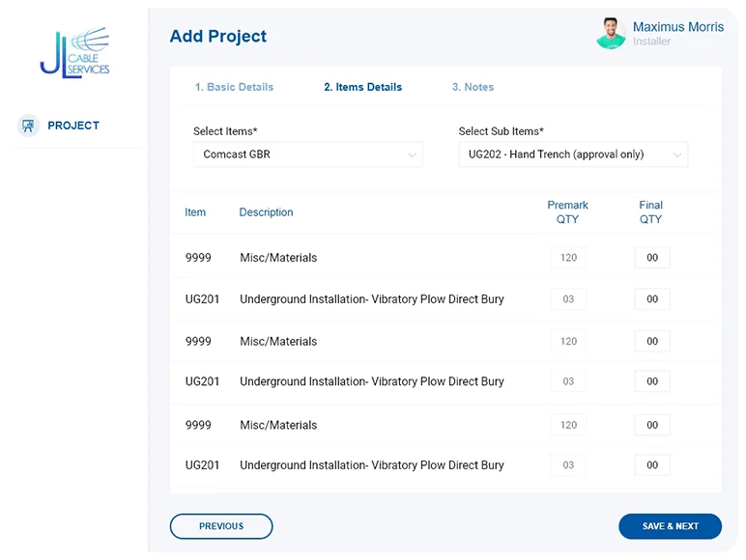
Task: Expand the Select Sub Items dropdown chevron
Action: 677,154
